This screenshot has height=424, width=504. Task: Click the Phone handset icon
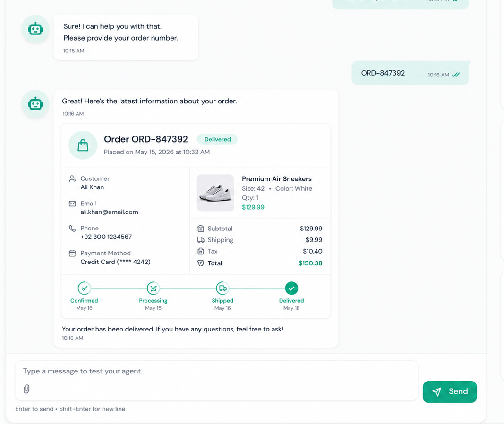click(x=72, y=229)
